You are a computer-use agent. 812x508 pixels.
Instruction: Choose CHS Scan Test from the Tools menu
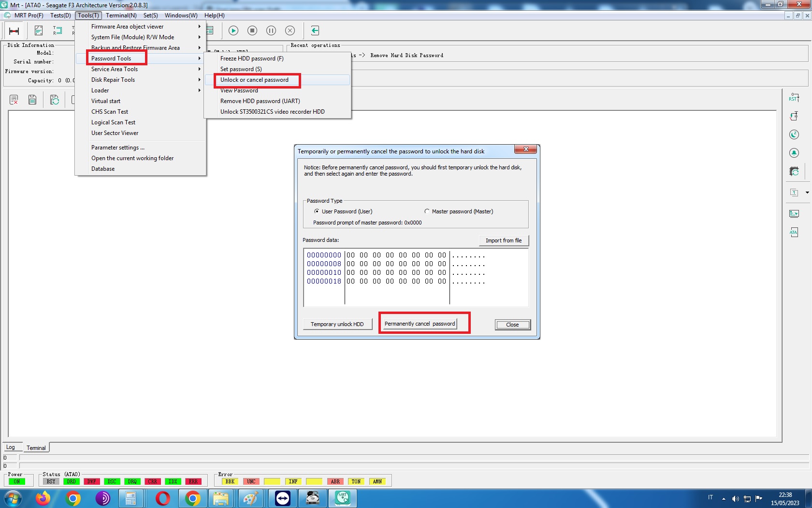coord(140,112)
